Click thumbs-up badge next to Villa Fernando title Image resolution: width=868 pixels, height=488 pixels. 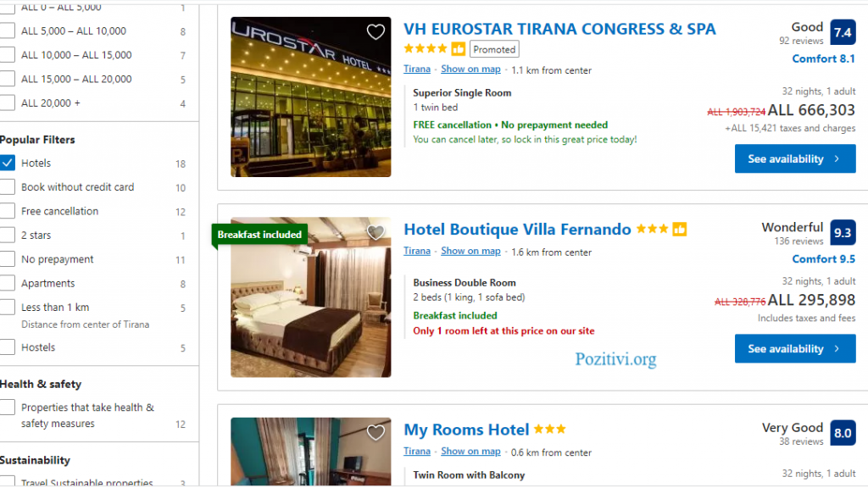click(679, 229)
